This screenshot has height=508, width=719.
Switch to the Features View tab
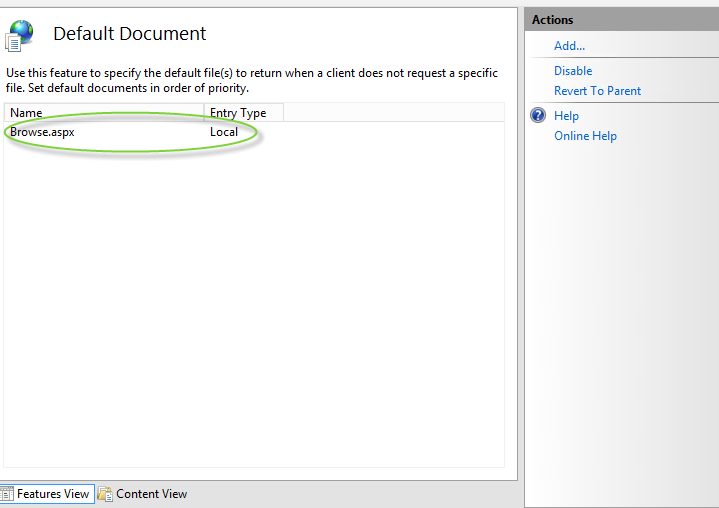52,494
